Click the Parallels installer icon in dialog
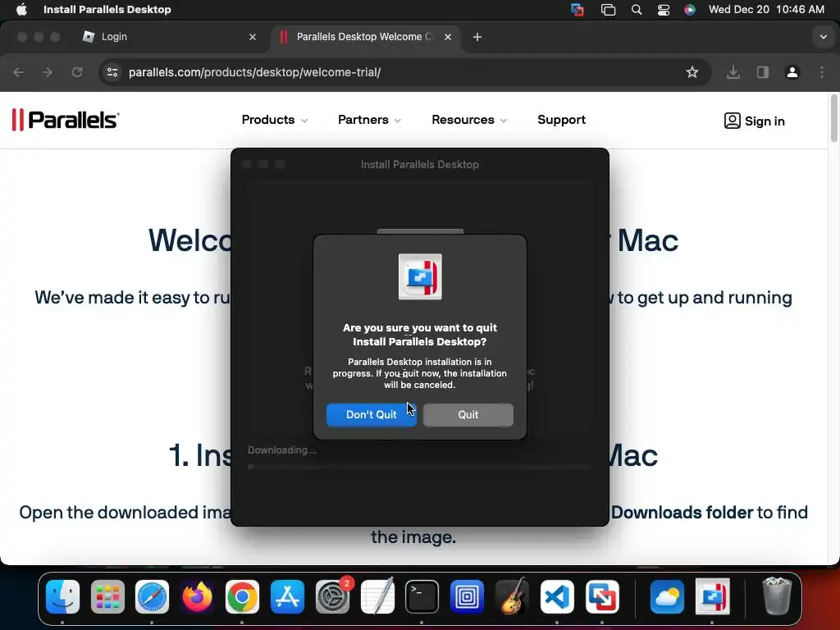Image resolution: width=840 pixels, height=630 pixels. pyautogui.click(x=420, y=277)
